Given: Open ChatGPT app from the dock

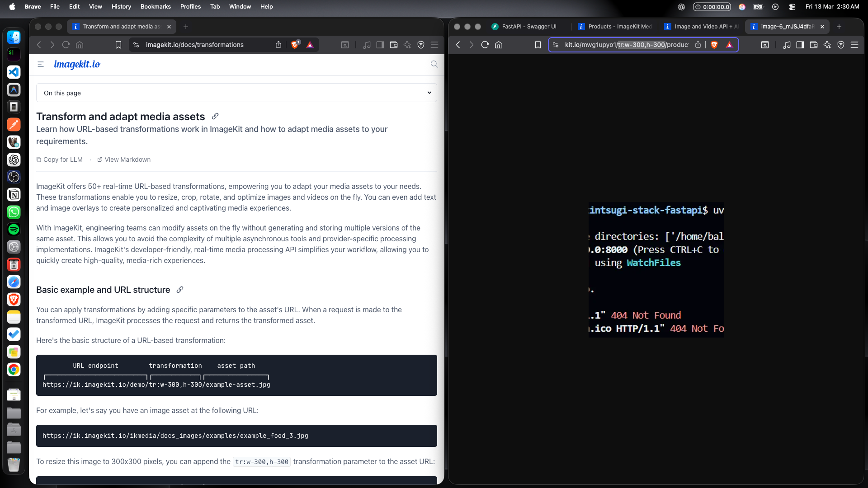Looking at the screenshot, I should pyautogui.click(x=14, y=160).
